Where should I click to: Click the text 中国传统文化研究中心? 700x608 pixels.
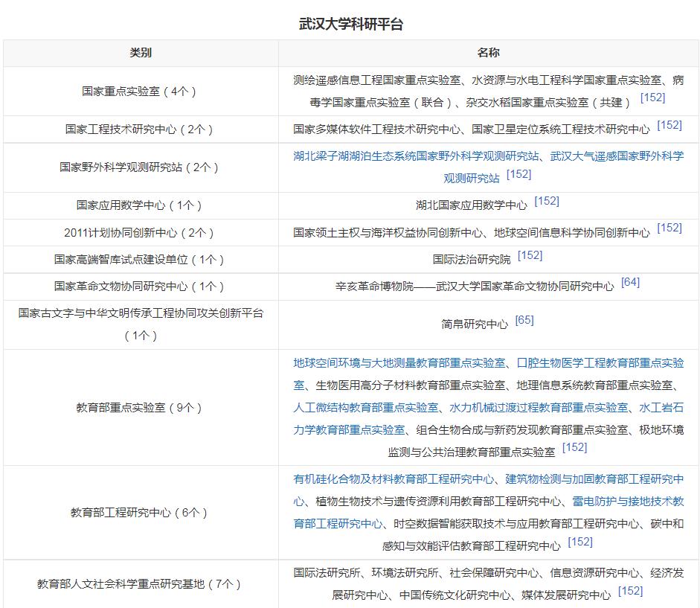[x=455, y=595]
